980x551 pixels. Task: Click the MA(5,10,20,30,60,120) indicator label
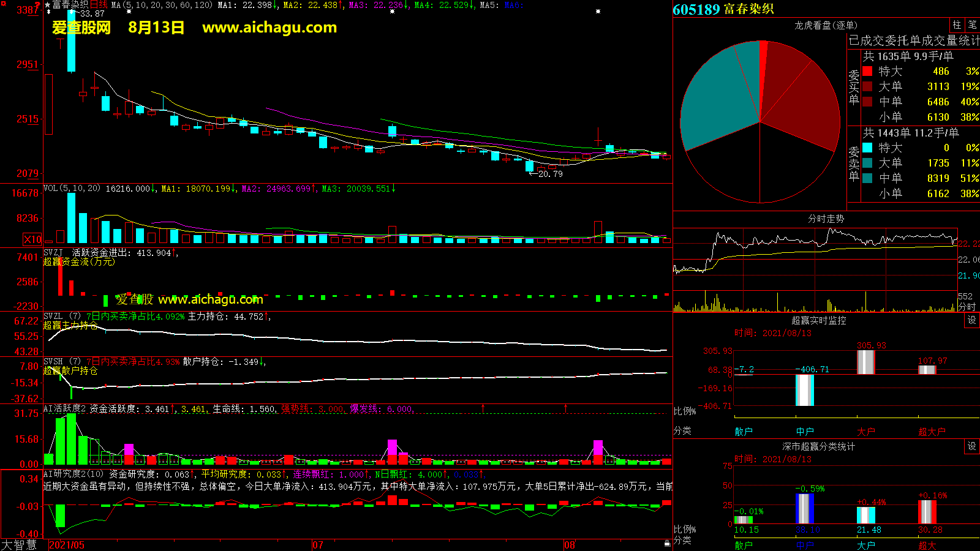162,5
